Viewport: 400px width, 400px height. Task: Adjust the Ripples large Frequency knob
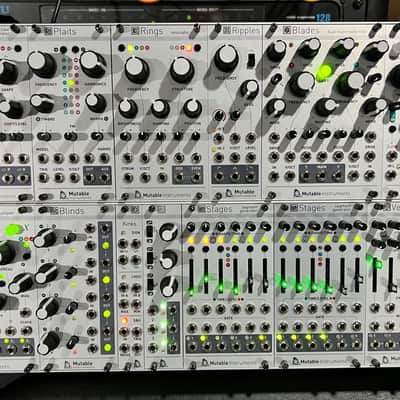(x=227, y=58)
